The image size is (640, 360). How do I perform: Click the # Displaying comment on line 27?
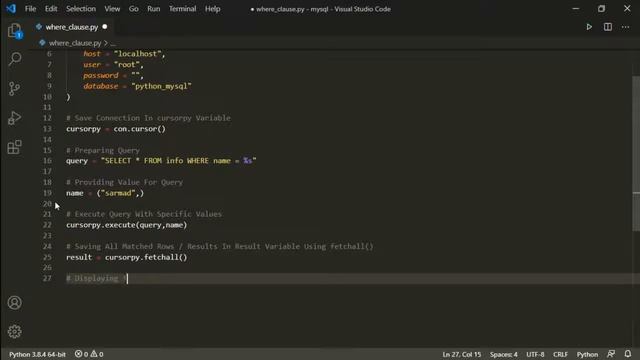[x=97, y=278]
